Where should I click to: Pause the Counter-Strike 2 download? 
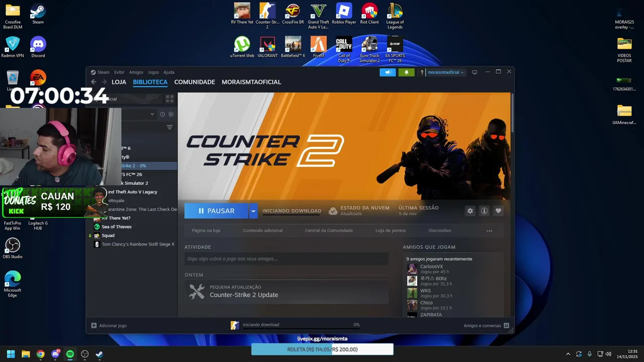click(216, 211)
